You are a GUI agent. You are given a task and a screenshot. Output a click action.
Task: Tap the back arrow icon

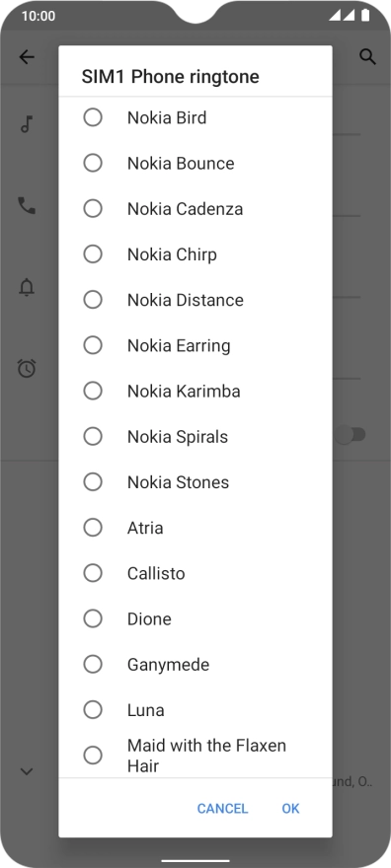pyautogui.click(x=27, y=57)
